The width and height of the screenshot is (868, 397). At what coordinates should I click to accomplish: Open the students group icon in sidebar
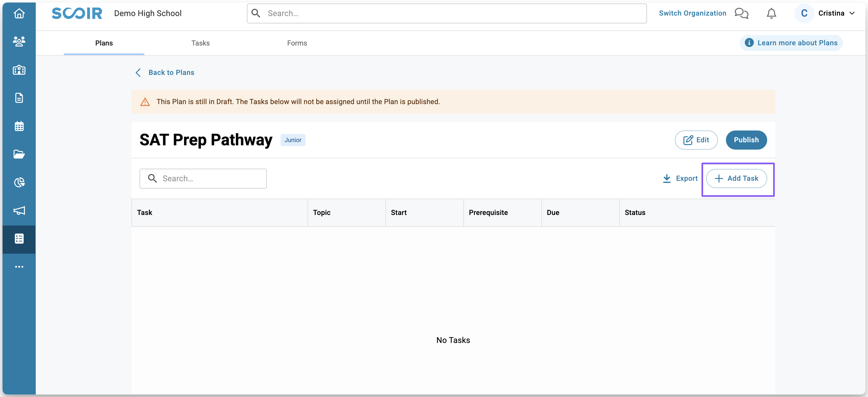tap(19, 41)
